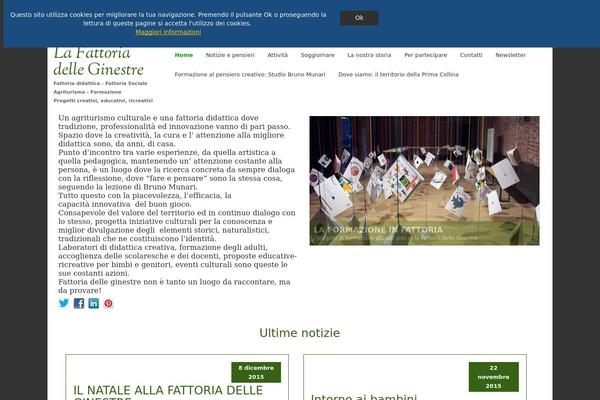
Task: Select Soggiornare in the navigation
Action: (x=318, y=55)
